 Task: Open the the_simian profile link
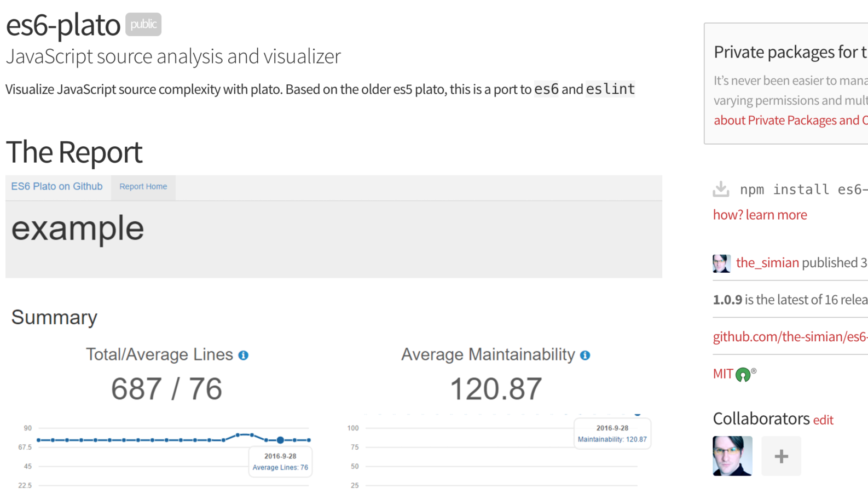[767, 263]
